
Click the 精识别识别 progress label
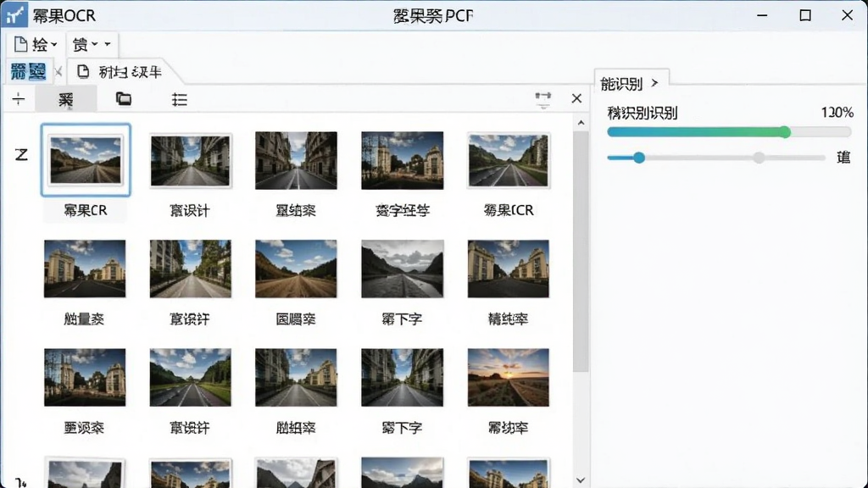click(x=643, y=113)
